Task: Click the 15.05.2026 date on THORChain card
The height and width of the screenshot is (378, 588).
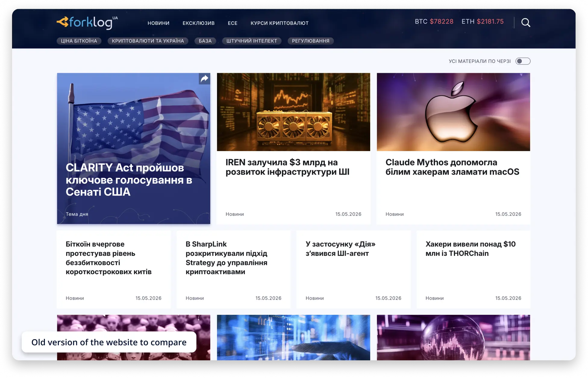Action: tap(508, 298)
